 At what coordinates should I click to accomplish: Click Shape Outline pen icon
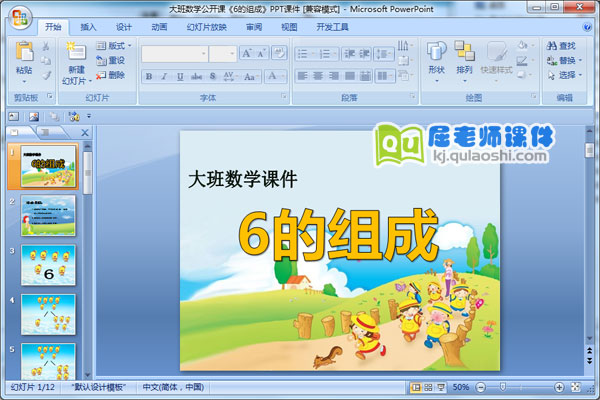[x=523, y=60]
